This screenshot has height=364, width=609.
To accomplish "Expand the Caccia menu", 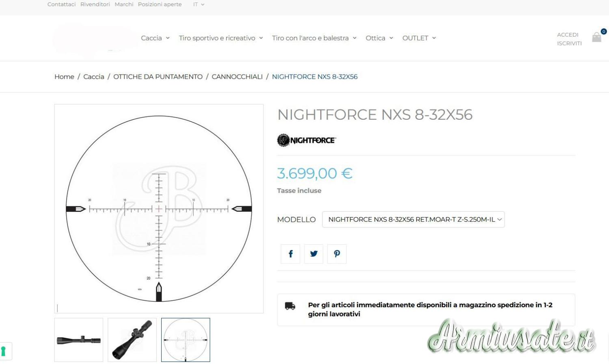I will (x=155, y=38).
